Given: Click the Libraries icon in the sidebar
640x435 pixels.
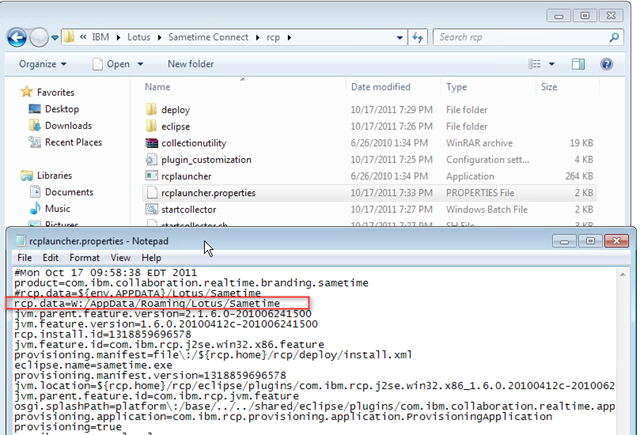Looking at the screenshot, I should click(x=27, y=175).
